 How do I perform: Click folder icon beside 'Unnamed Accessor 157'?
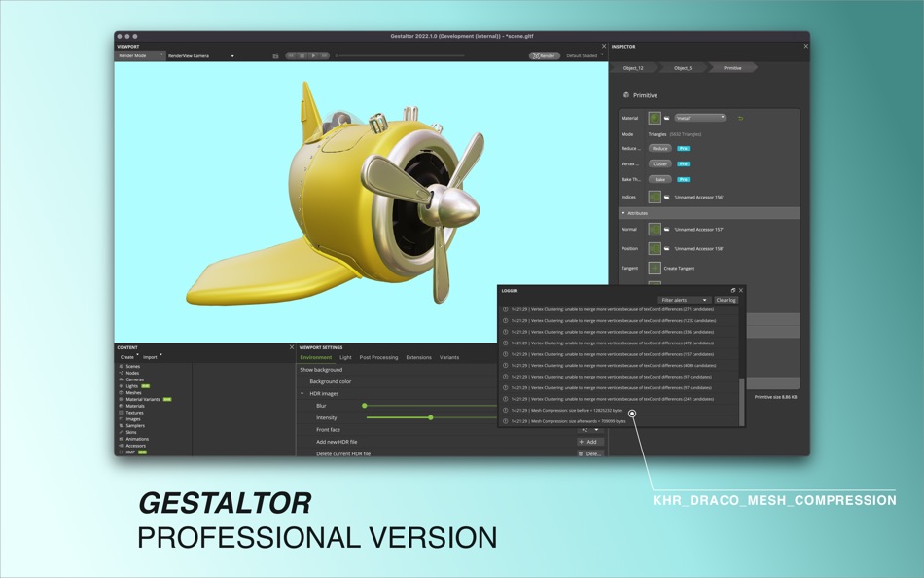click(667, 229)
